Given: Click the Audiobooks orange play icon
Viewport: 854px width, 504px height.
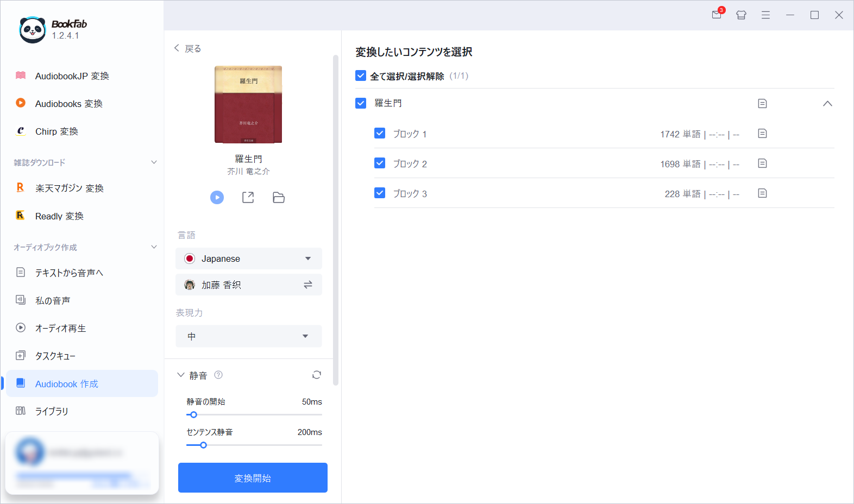Looking at the screenshot, I should pyautogui.click(x=21, y=103).
